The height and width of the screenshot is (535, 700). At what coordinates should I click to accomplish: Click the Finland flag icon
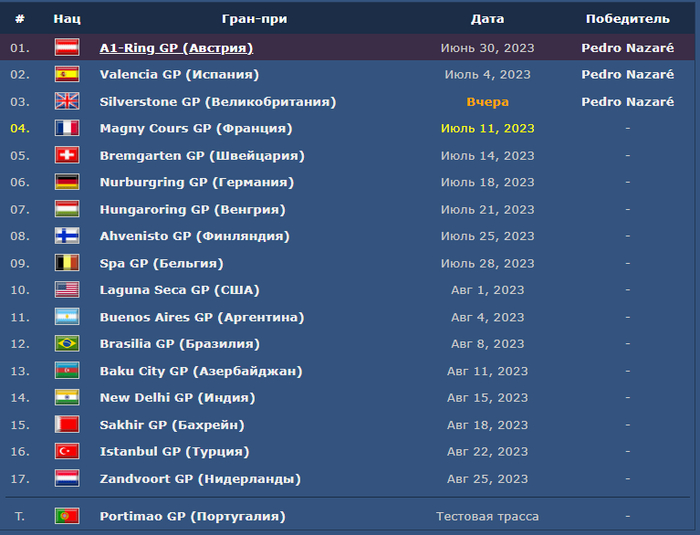(x=67, y=236)
